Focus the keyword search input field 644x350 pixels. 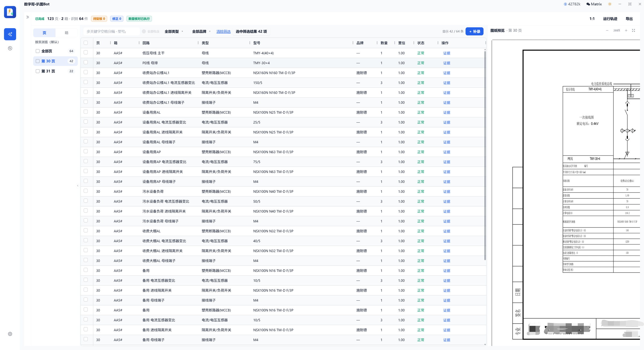111,31
